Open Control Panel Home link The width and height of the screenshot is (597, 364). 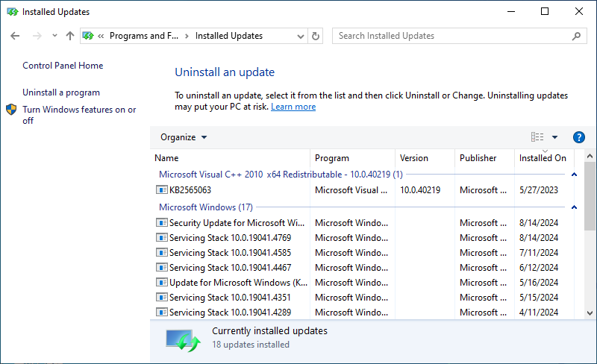(x=63, y=66)
